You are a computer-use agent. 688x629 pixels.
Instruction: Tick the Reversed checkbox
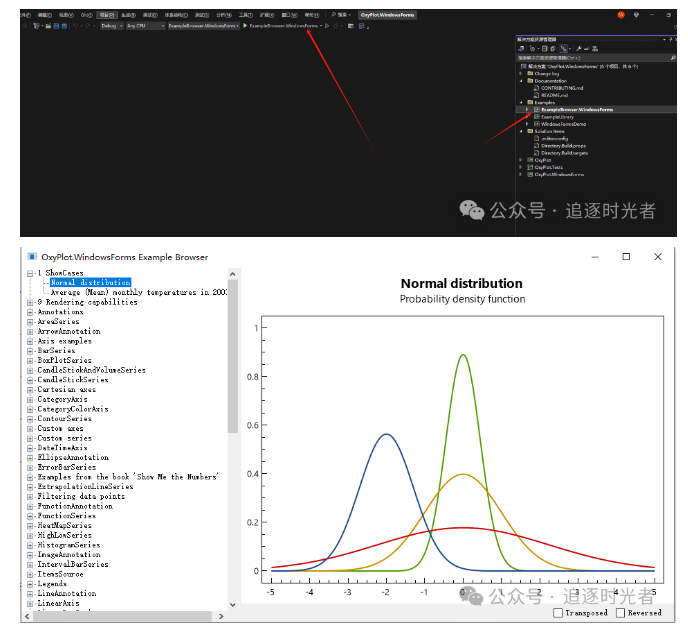620,613
